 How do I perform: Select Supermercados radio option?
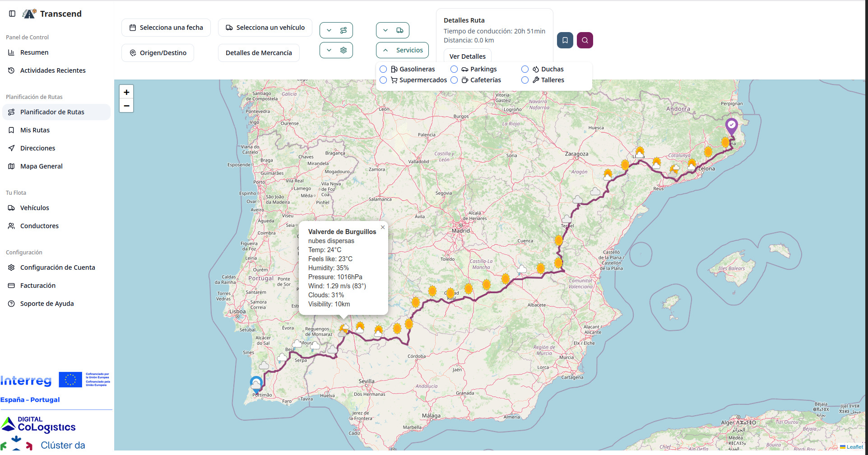coord(383,80)
